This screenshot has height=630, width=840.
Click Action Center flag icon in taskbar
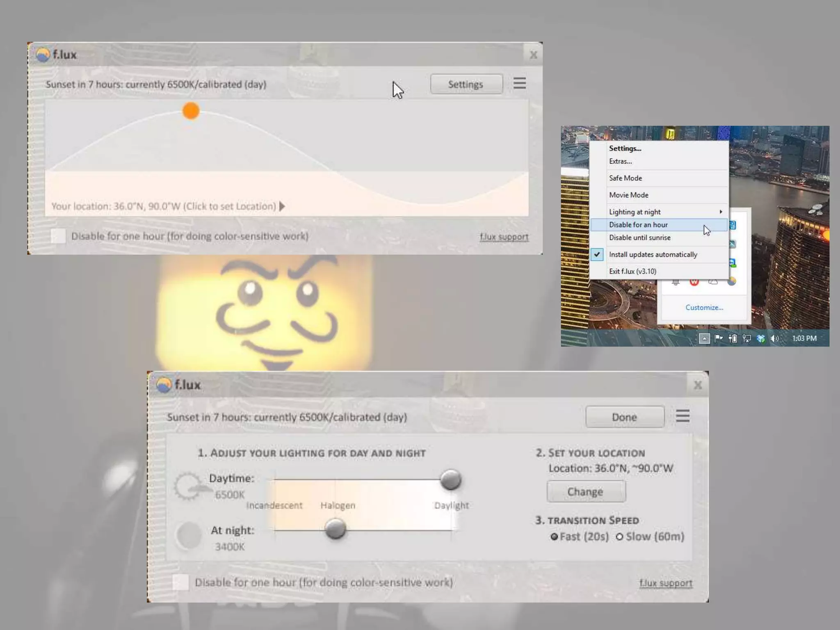click(x=718, y=338)
